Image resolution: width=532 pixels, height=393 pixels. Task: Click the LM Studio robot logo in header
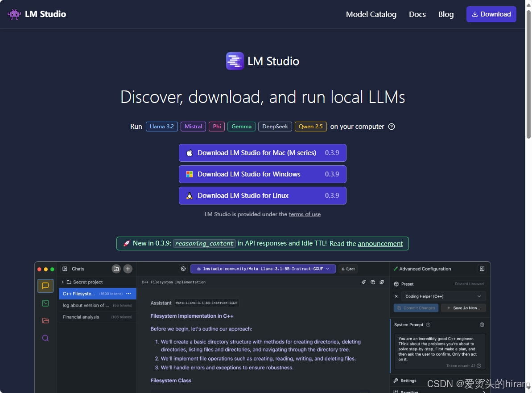tap(14, 14)
